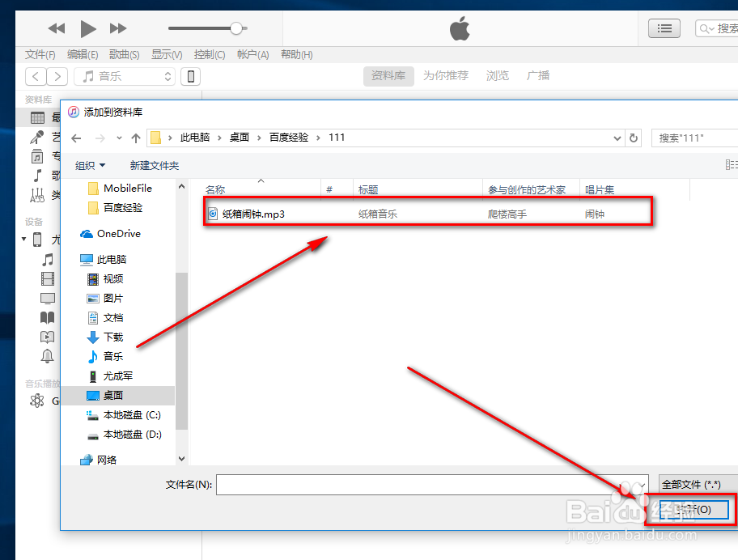Switch to the 为你推荐 tab
The image size is (738, 560).
click(446, 76)
